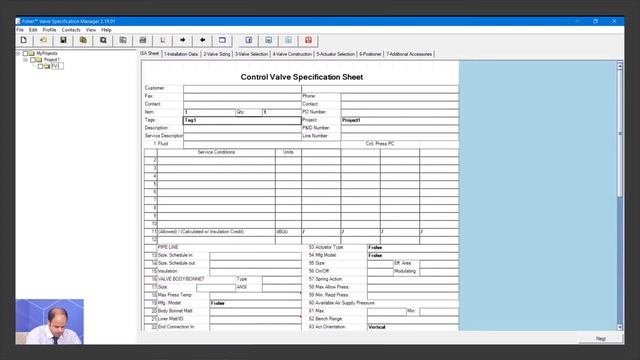640x360 pixels.
Task: Click the 'Control Valve Specification Sheet' heading
Action: click(x=302, y=77)
